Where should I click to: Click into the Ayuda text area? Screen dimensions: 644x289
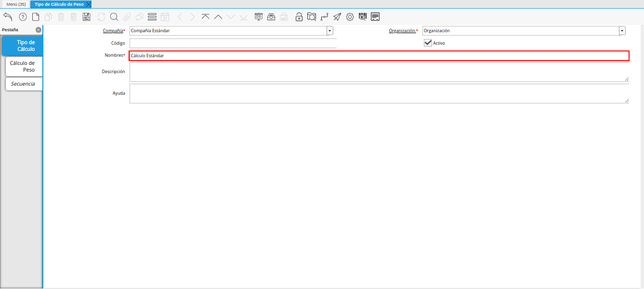(x=379, y=93)
